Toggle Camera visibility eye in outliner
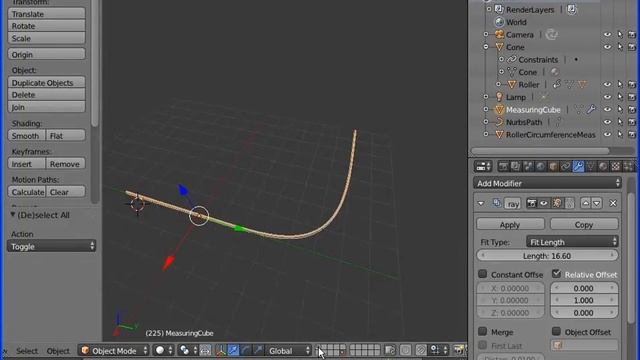 coord(607,35)
